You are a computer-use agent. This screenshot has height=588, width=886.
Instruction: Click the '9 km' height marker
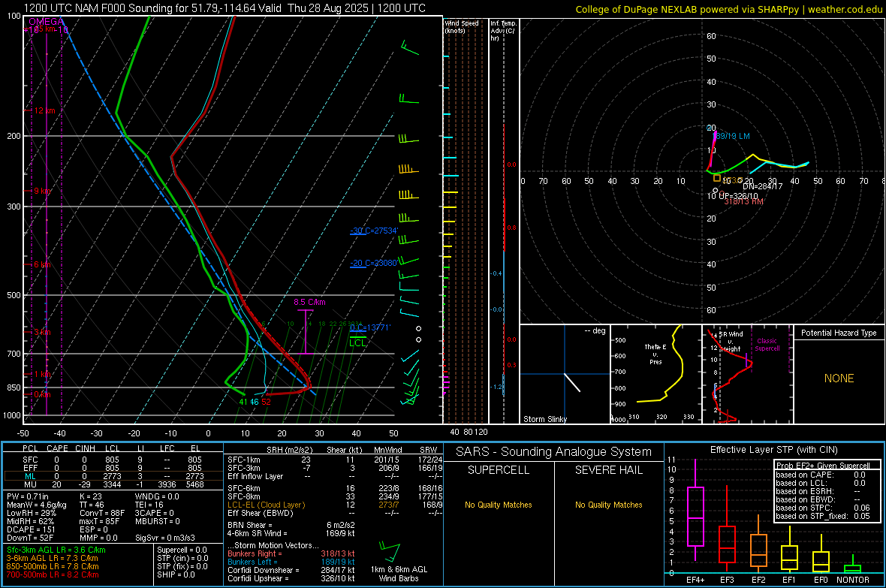tap(42, 191)
